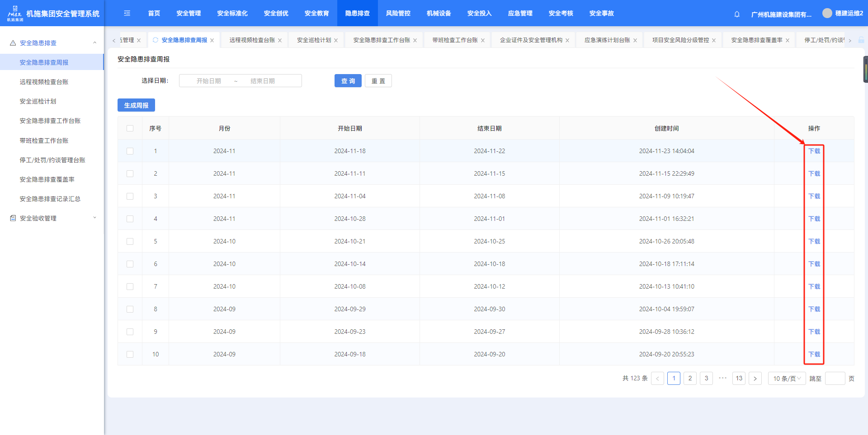Check the row 5 checkbox

pos(130,241)
